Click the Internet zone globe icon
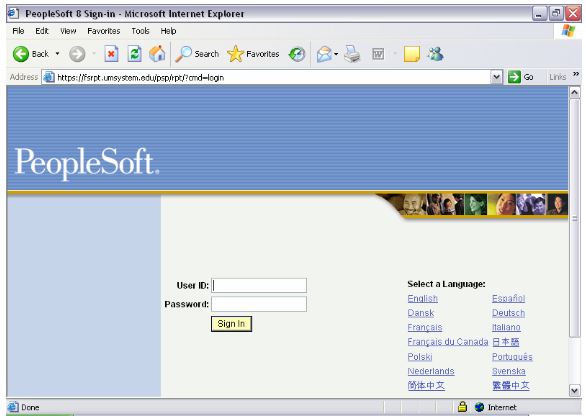Screen dimensions: 586x416 479,407
